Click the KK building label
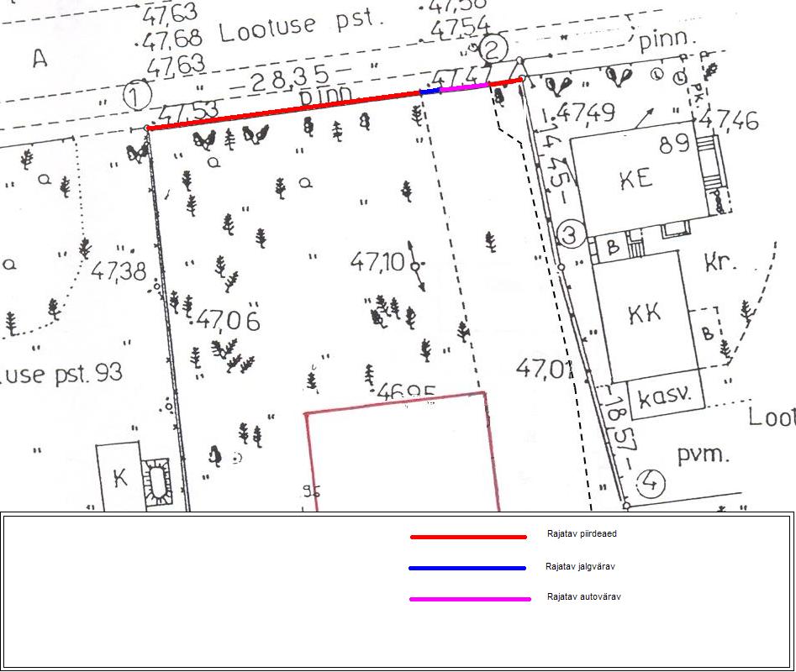The width and height of the screenshot is (796, 672). (644, 313)
